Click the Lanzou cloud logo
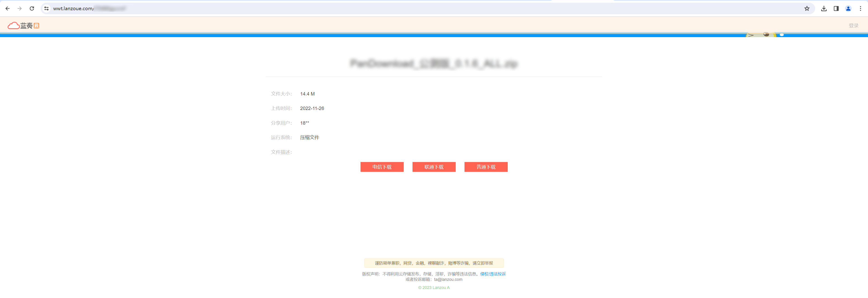 (x=23, y=25)
